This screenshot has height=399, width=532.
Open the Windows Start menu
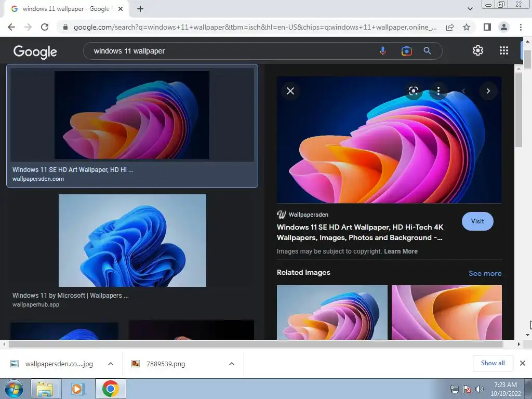pyautogui.click(x=14, y=389)
